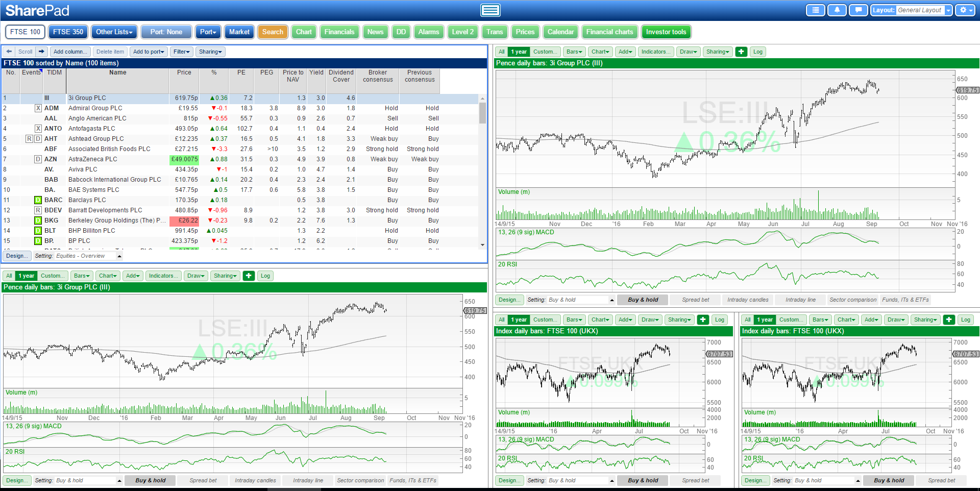This screenshot has width=980, height=491.
Task: Open the Level 2 tab
Action: click(463, 32)
